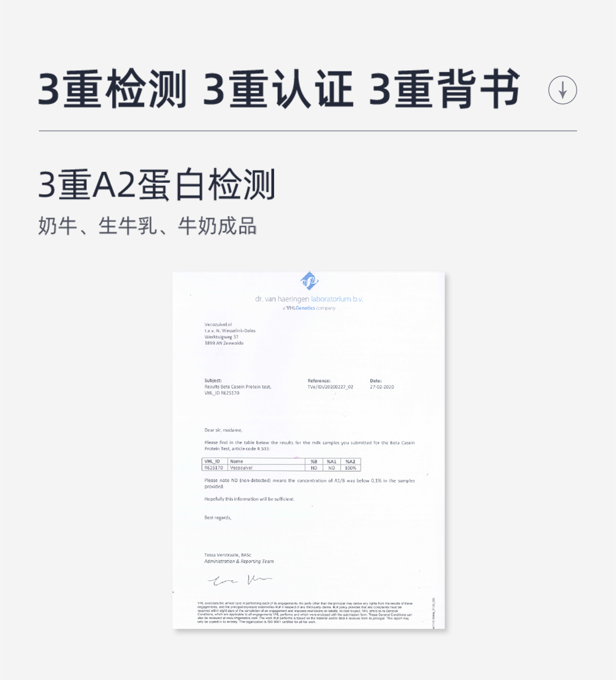
Task: Click the date '27-02-2020'
Action: [x=382, y=387]
